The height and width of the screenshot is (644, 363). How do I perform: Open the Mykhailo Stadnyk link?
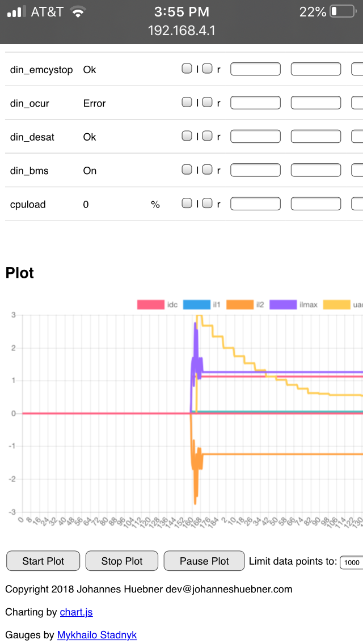97,635
